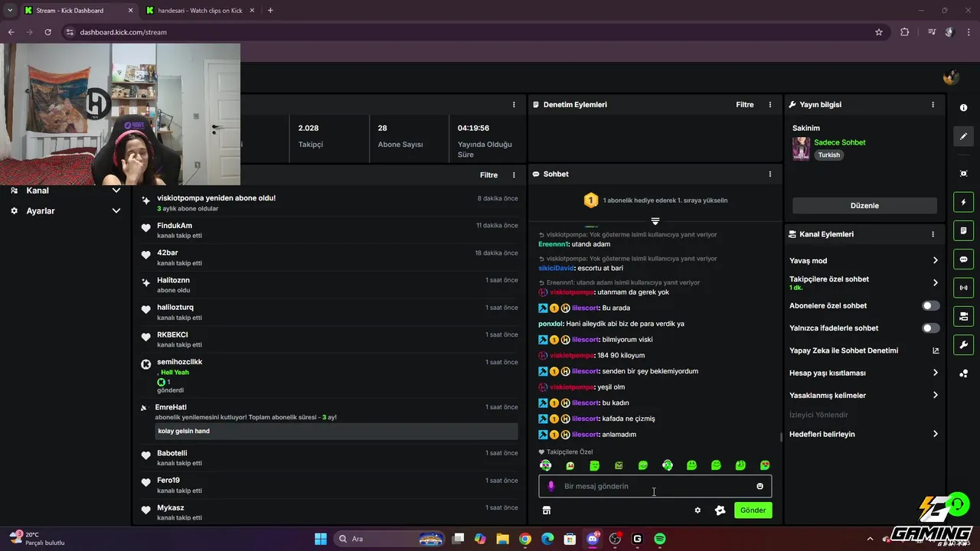Open Filtre in activity feed panel
The image size is (980, 551).
point(488,175)
